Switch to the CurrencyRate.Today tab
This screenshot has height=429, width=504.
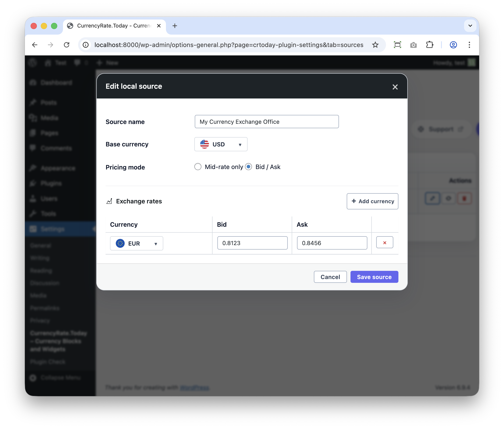(x=114, y=26)
